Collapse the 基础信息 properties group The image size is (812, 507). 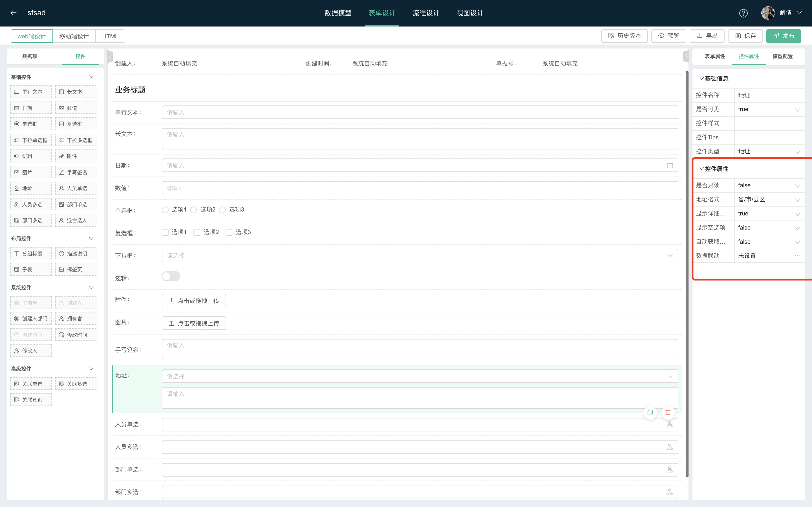pos(701,78)
